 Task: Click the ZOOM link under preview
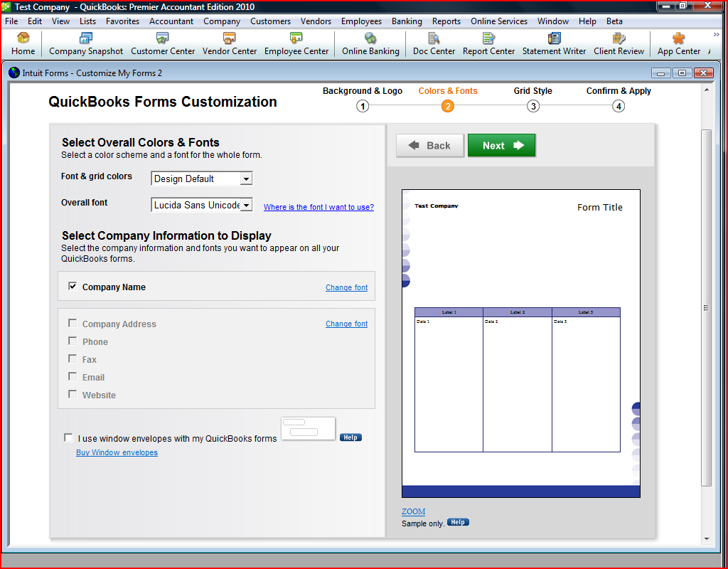[413, 511]
